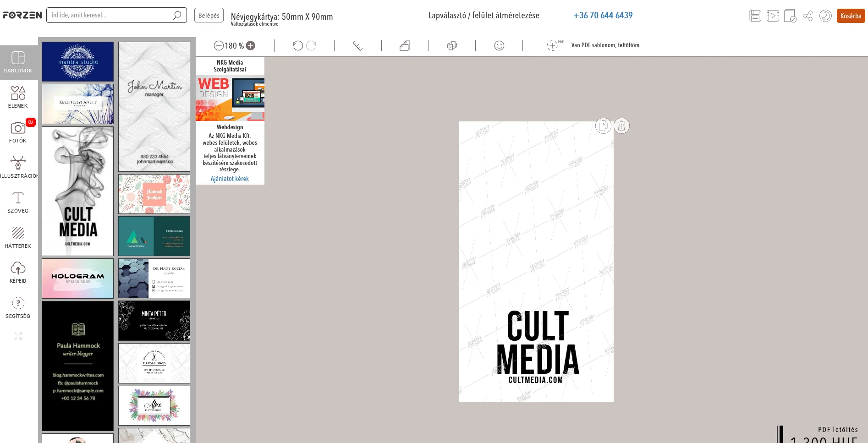
Task: Toggle the dark mode moon icon
Action: coord(825,16)
